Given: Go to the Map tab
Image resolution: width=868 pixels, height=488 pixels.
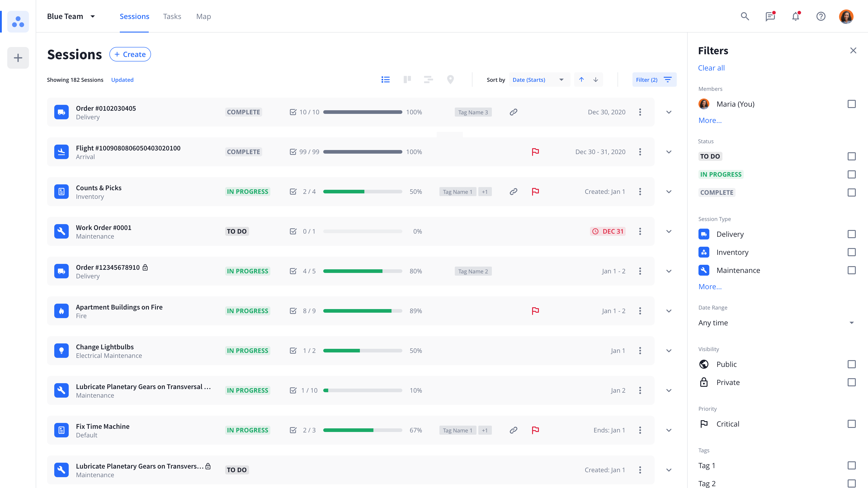Looking at the screenshot, I should 203,16.
